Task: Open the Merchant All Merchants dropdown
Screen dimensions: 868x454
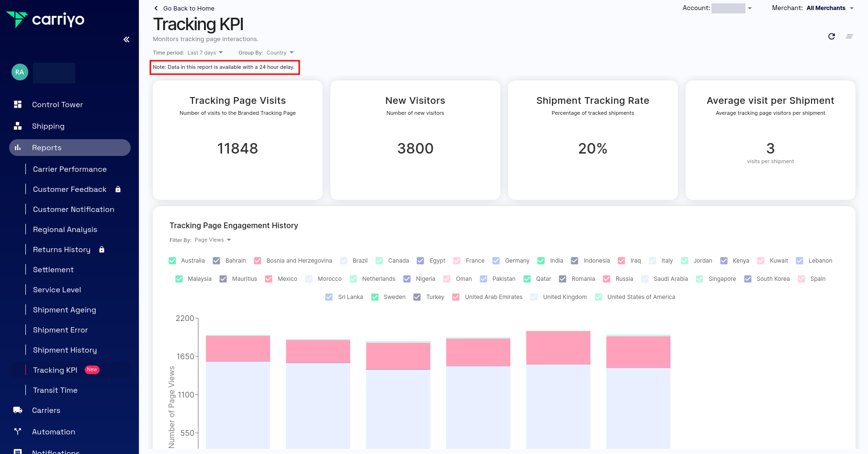Action: click(830, 8)
